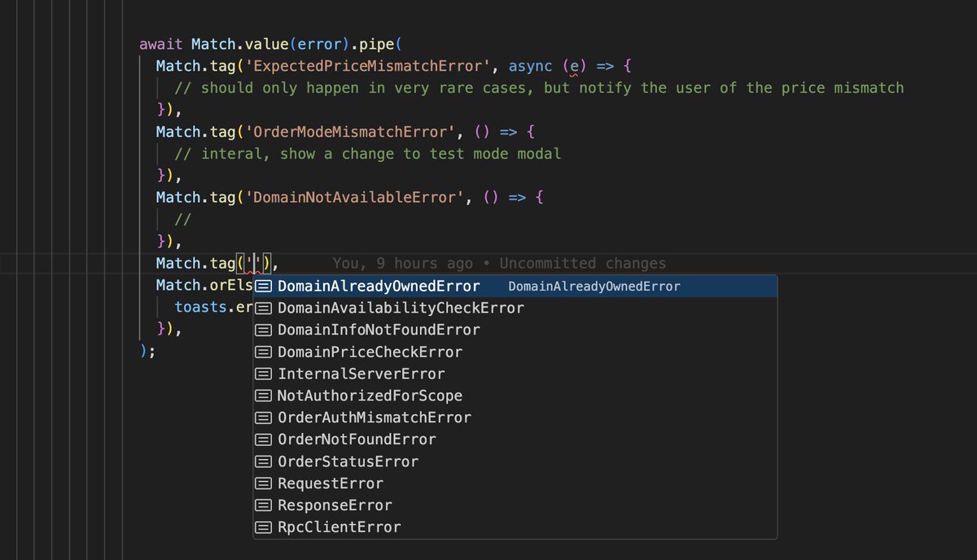Viewport: 977px width, 560px height.
Task: Click enum icon beside DomainAvailabilityCheckError
Action: point(263,308)
